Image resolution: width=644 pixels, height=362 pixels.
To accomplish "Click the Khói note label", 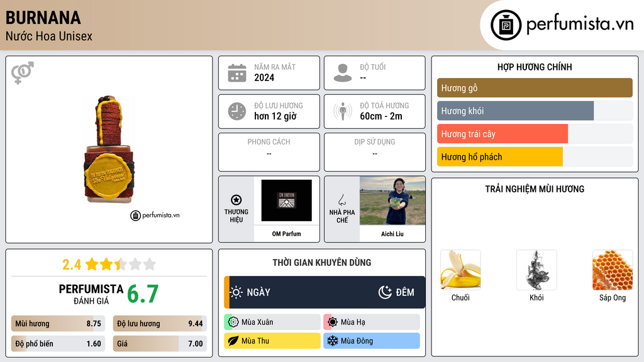I will [x=536, y=298].
